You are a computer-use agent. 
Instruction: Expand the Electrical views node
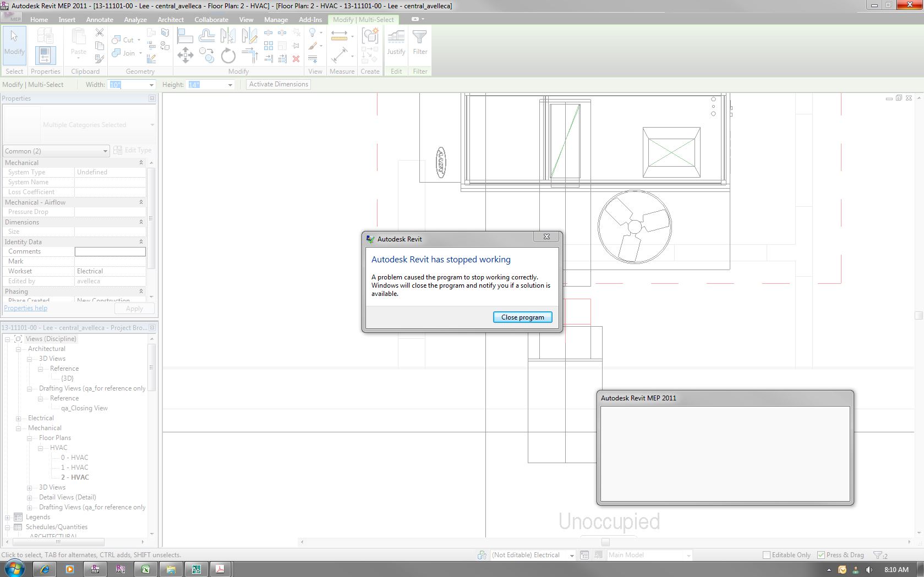19,418
